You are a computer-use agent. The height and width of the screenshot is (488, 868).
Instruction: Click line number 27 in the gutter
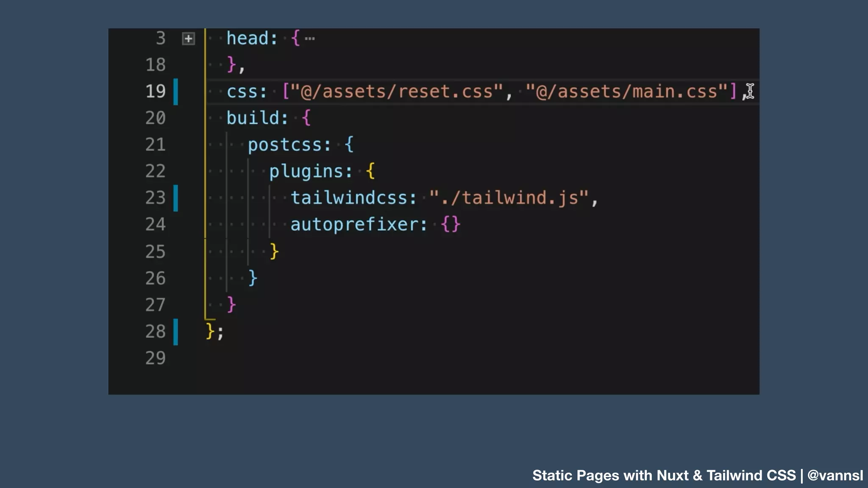(x=155, y=305)
